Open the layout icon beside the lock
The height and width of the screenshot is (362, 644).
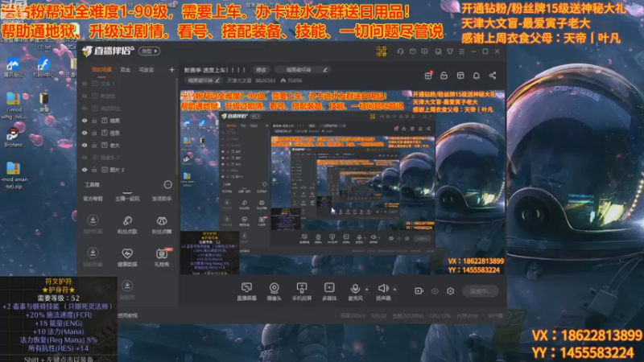point(460,76)
